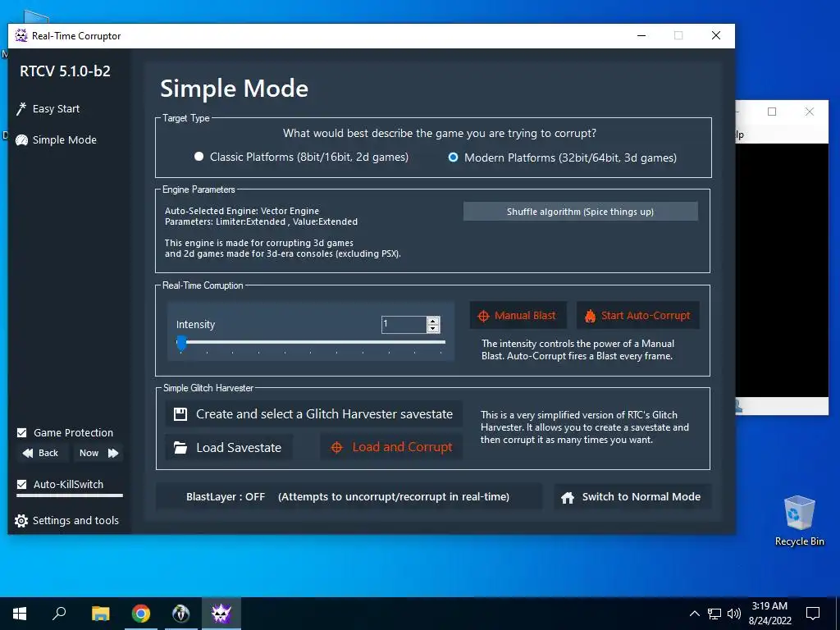The image size is (840, 630).
Task: Launch Google Chrome from the taskbar
Action: click(x=141, y=614)
